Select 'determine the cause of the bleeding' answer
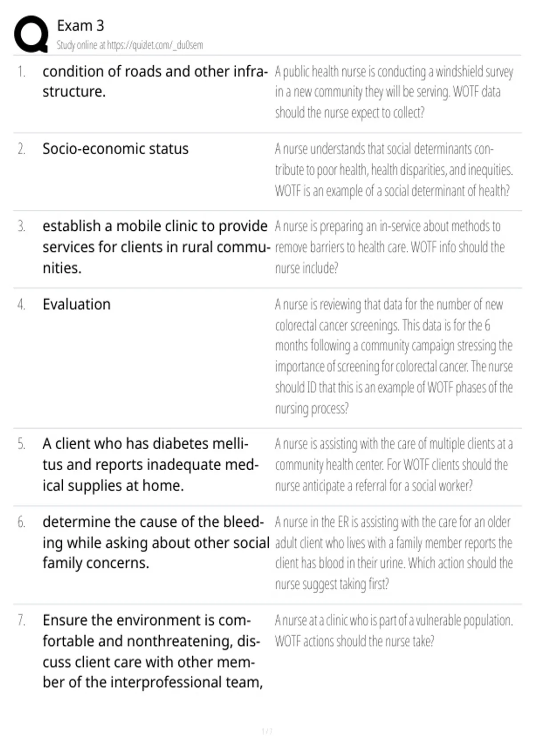This screenshot has width=534, height=756. [156, 542]
